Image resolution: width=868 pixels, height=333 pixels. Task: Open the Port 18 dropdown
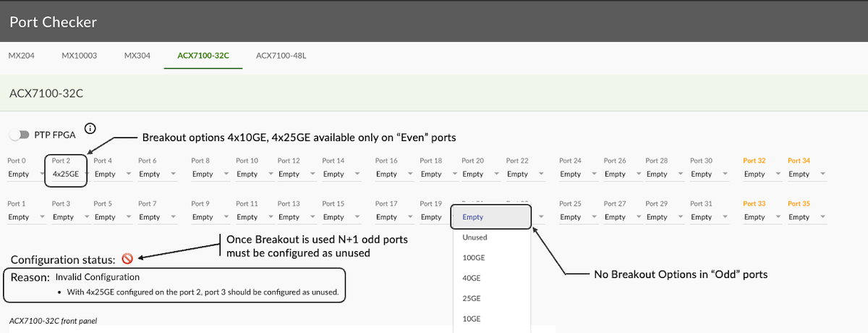tap(438, 174)
